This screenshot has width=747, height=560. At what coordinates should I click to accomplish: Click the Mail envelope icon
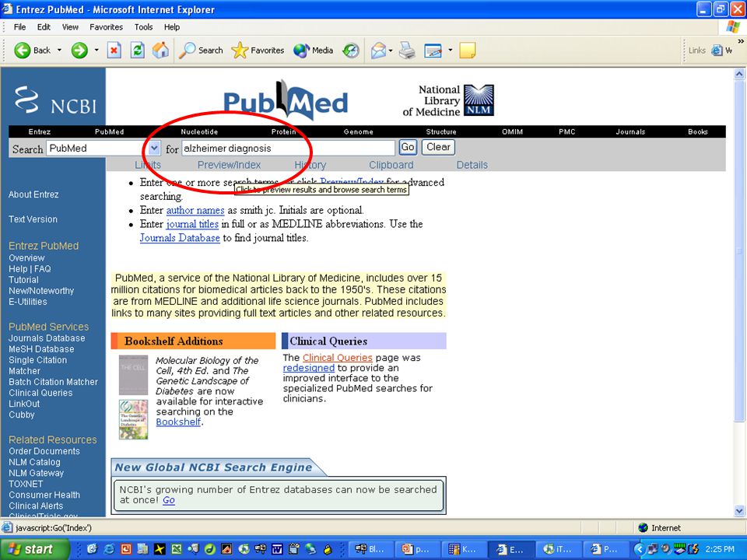378,50
